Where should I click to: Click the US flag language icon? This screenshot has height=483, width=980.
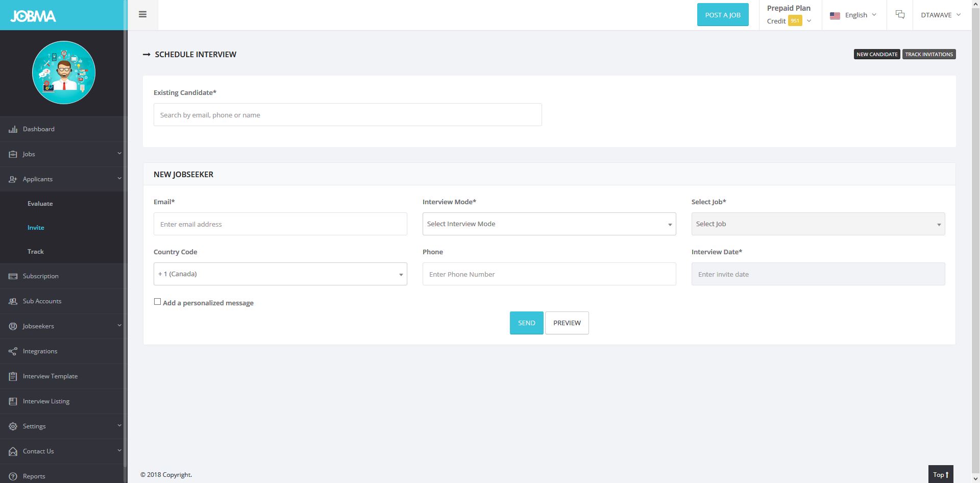click(x=835, y=15)
